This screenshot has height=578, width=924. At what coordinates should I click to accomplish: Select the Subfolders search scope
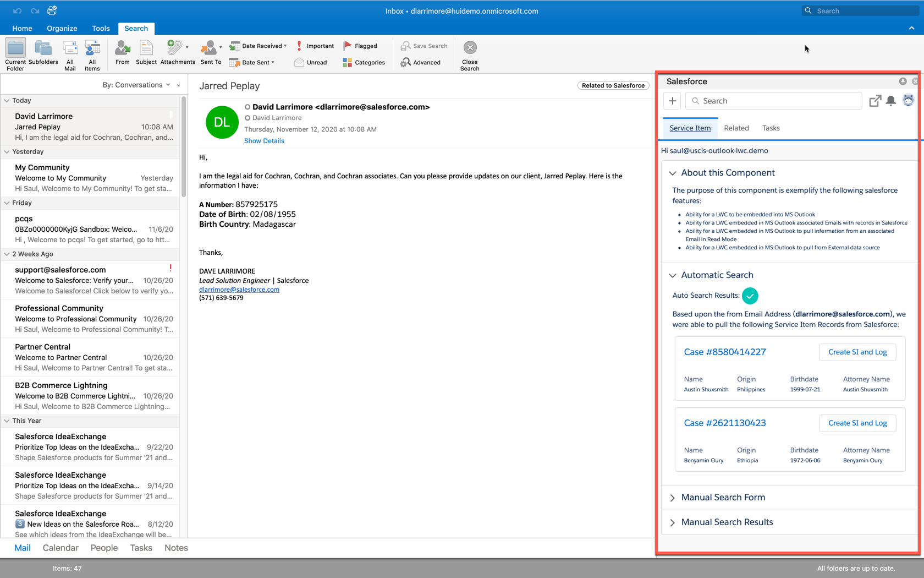(43, 53)
